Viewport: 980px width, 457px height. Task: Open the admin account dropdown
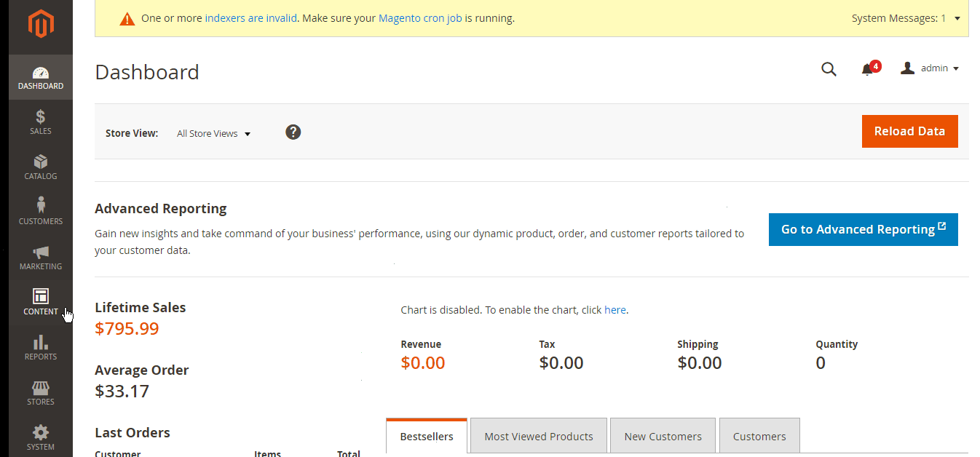point(930,68)
